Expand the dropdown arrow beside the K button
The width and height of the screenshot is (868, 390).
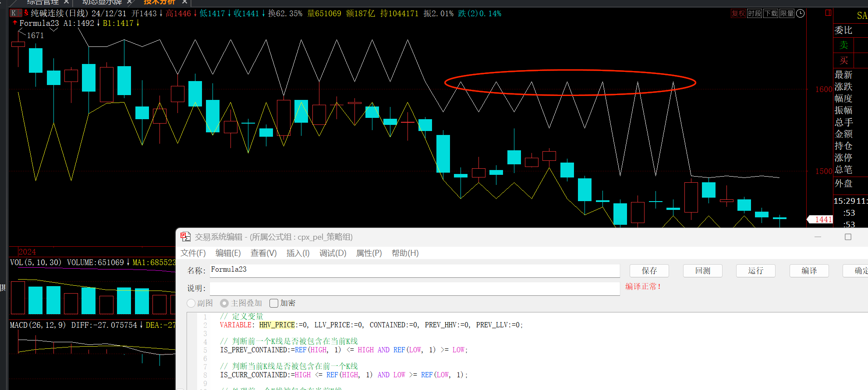[20, 13]
